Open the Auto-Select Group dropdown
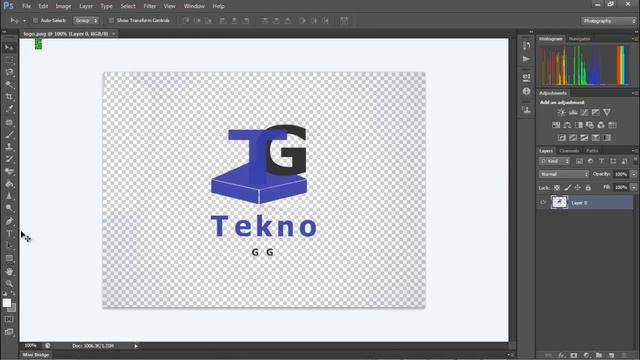 tap(86, 20)
